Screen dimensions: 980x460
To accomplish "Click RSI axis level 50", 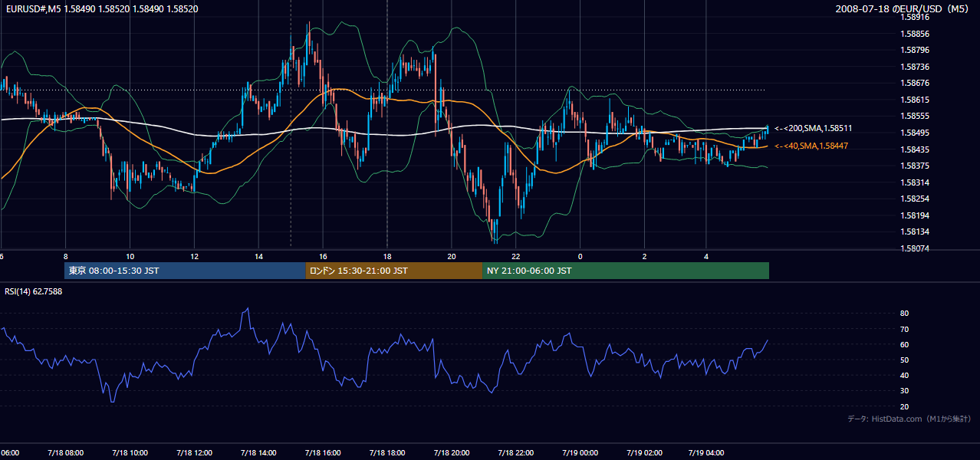I will pos(904,360).
